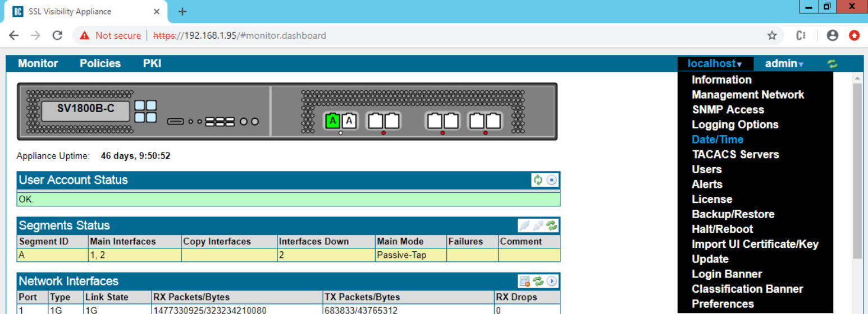The width and height of the screenshot is (868, 314).
Task: Refresh the User Account Status panel
Action: pos(538,180)
